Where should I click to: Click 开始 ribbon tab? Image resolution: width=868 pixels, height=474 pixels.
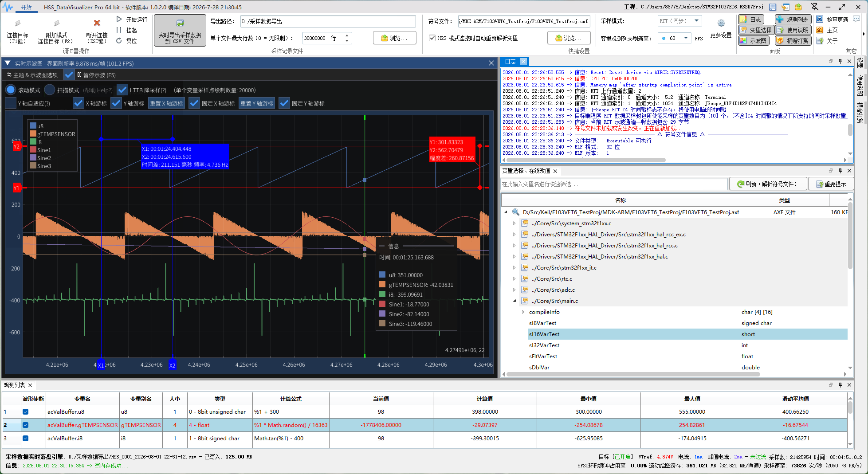coord(27,7)
